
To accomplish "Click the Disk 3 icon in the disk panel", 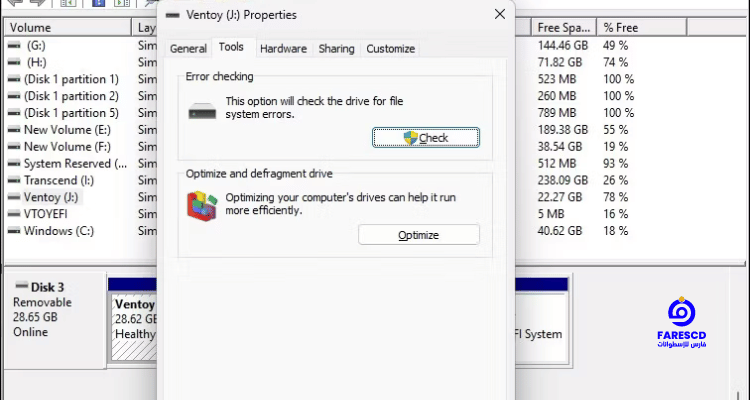I will [22, 286].
